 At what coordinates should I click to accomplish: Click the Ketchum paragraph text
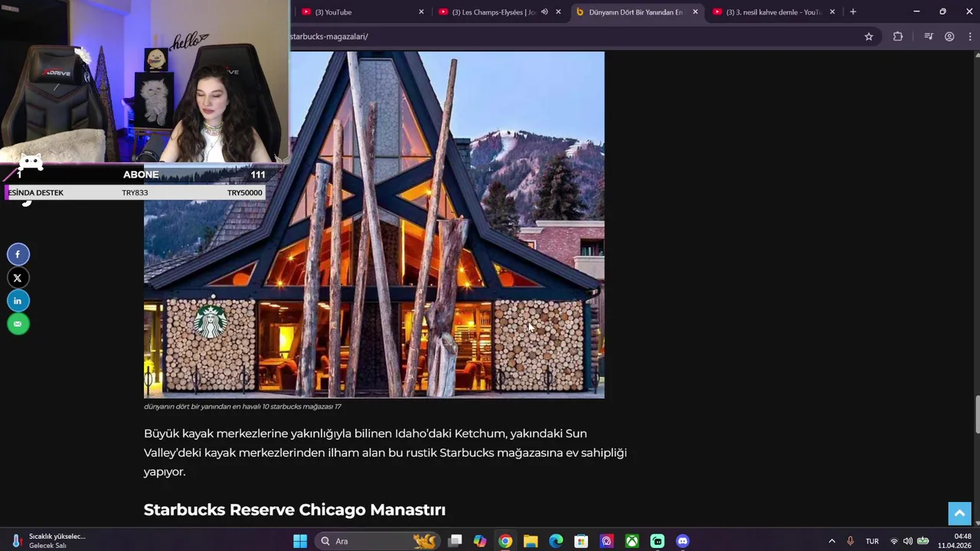(x=385, y=452)
